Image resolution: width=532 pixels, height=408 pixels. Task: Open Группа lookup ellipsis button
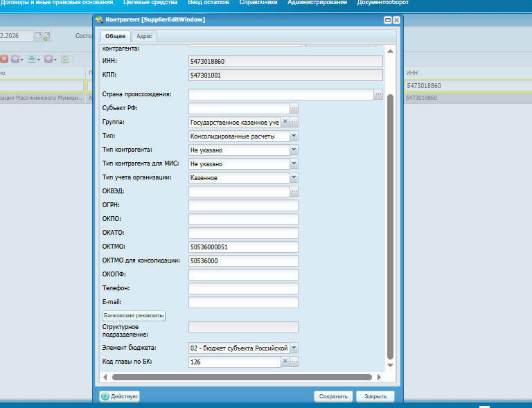(294, 121)
